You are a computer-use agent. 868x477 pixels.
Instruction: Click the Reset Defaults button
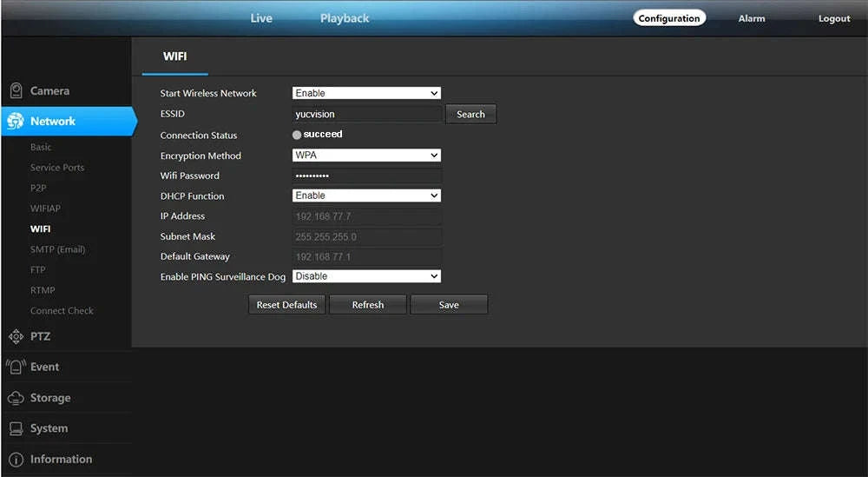tap(286, 305)
